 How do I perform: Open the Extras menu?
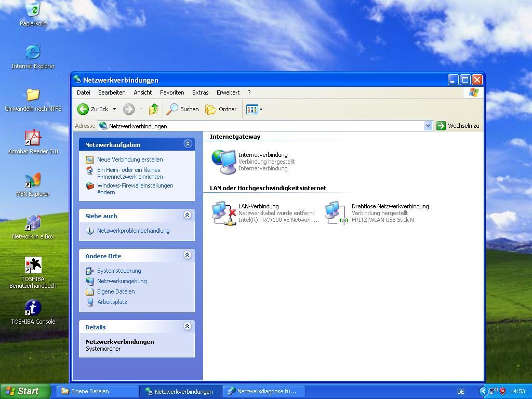click(200, 92)
